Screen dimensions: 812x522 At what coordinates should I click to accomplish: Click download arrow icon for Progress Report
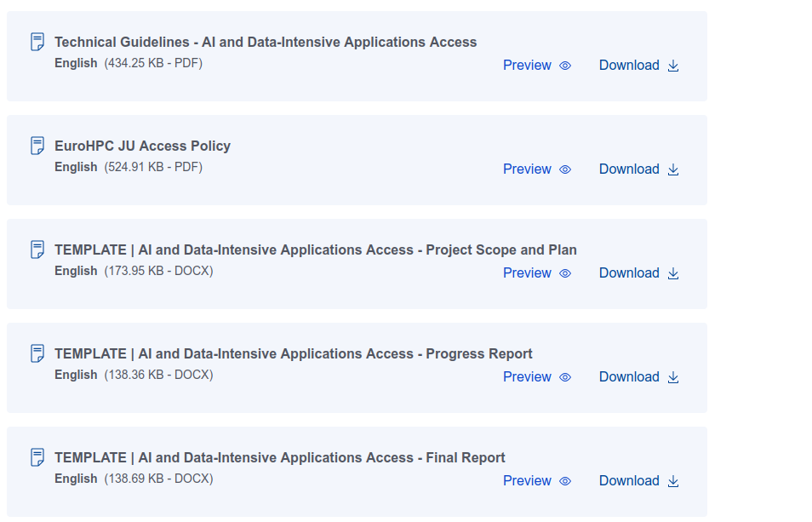(673, 377)
